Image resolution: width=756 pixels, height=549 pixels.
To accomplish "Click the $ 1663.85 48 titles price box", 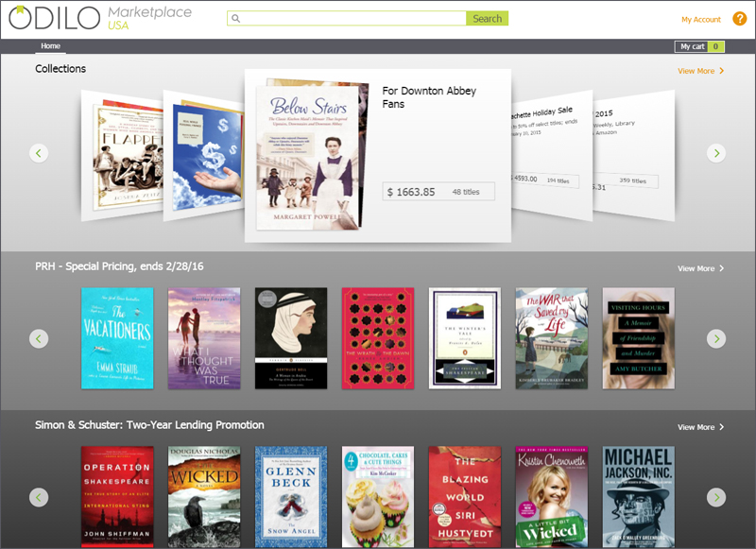I will click(x=438, y=192).
